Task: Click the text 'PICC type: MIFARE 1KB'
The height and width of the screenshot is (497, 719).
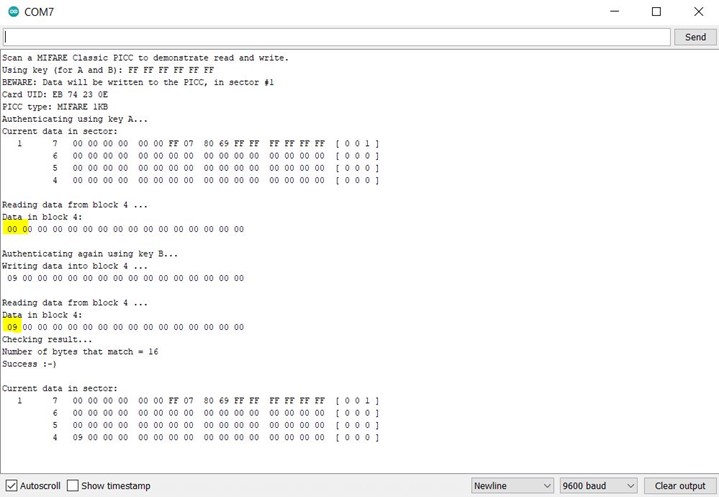Action: [55, 107]
